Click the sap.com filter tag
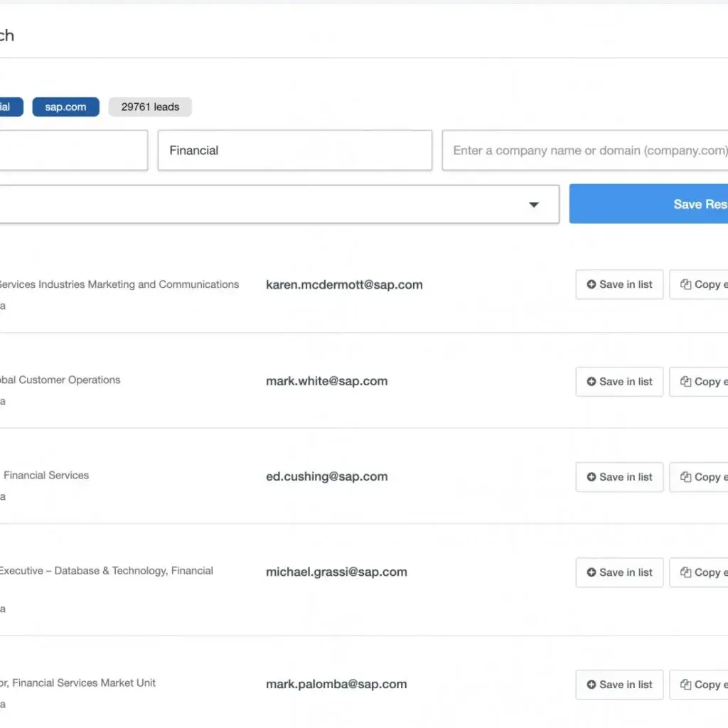Viewport: 728px width, 728px height. point(65,107)
